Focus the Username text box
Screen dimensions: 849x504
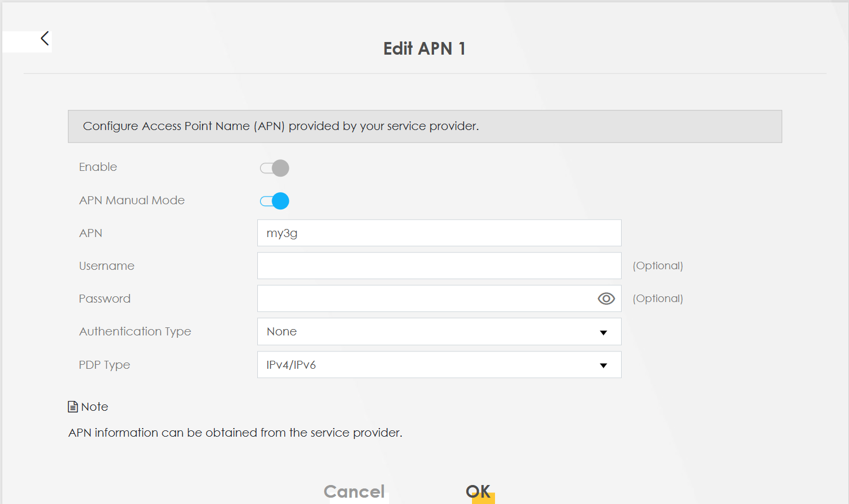coord(439,266)
